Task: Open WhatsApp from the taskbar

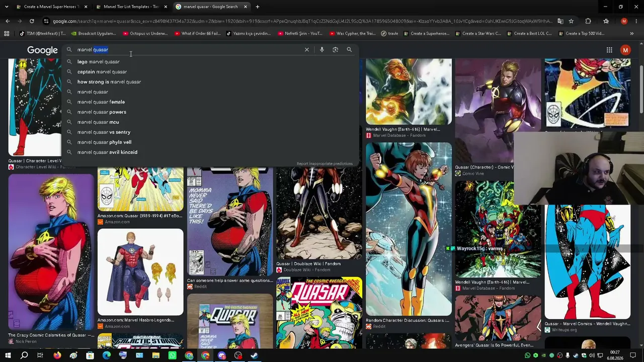Action: point(172,355)
